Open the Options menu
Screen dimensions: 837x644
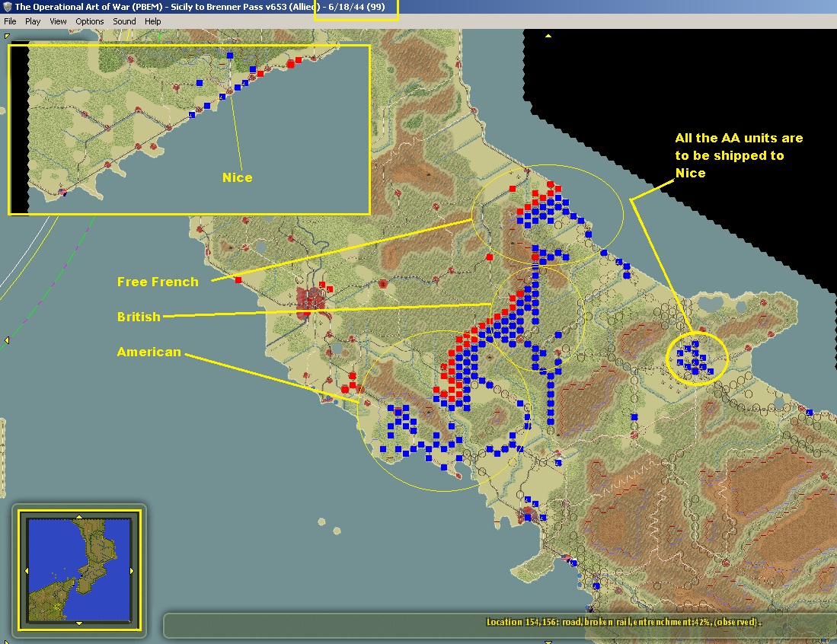pos(90,21)
